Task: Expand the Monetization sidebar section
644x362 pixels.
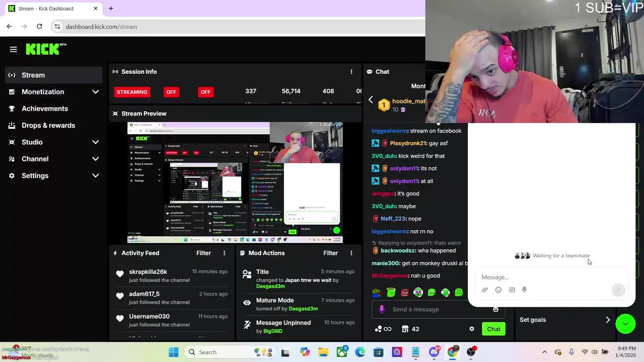Action: point(54,92)
